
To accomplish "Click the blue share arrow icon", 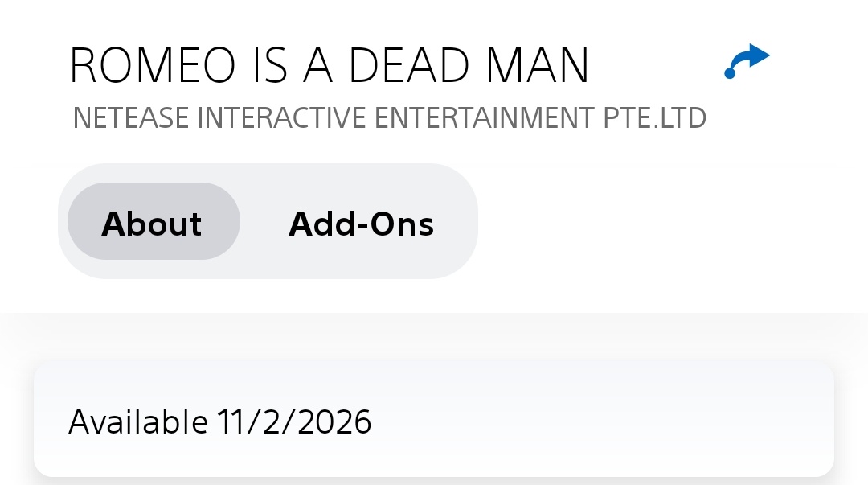I will [x=747, y=62].
